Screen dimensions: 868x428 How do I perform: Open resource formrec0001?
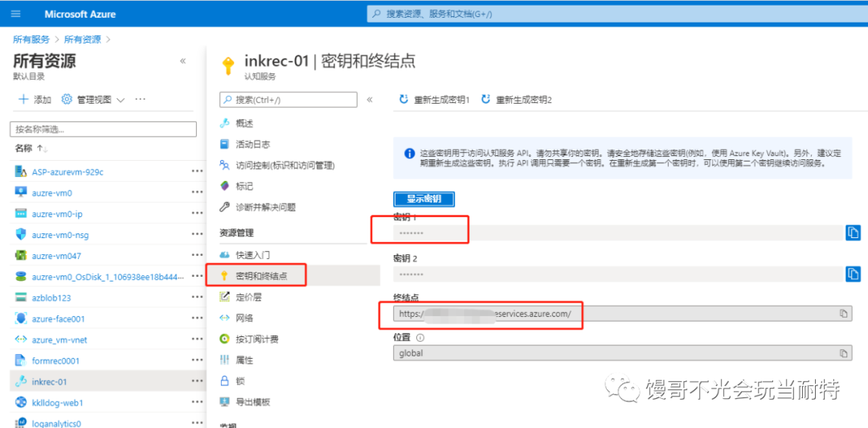pos(56,361)
